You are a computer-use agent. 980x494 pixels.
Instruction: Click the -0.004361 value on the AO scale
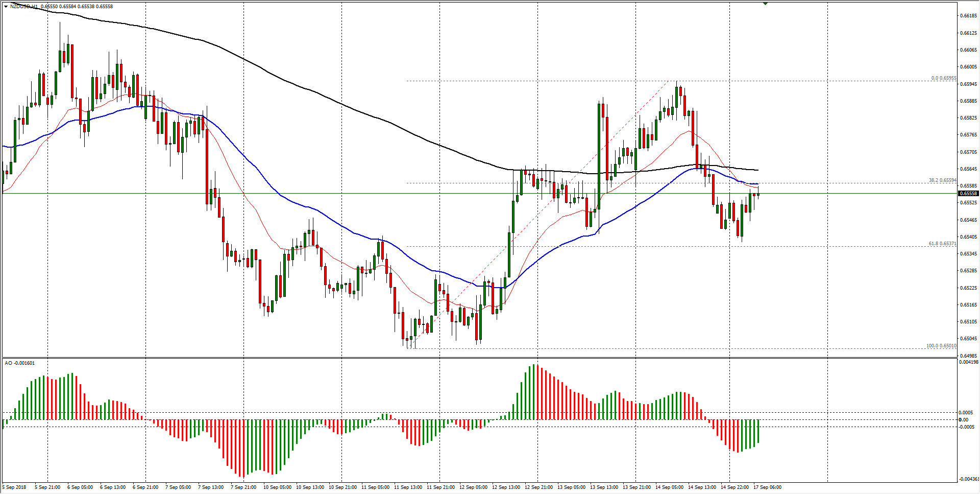[x=968, y=479]
